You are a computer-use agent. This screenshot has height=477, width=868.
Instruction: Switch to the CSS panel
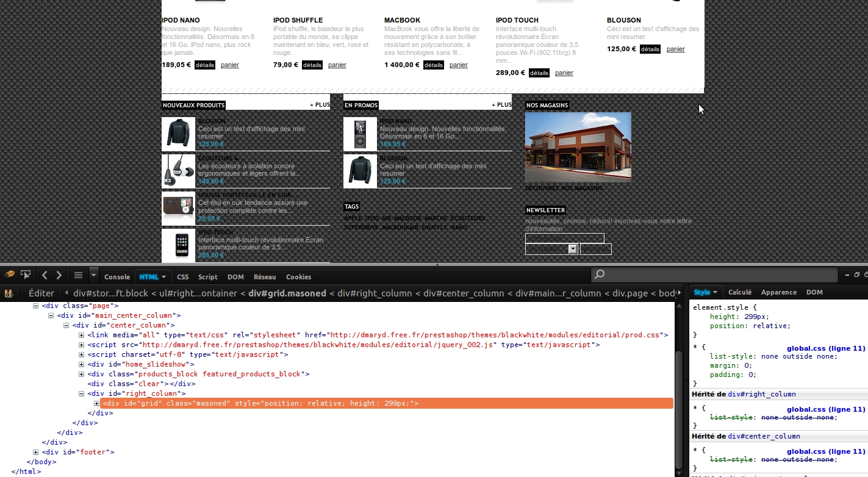click(182, 277)
